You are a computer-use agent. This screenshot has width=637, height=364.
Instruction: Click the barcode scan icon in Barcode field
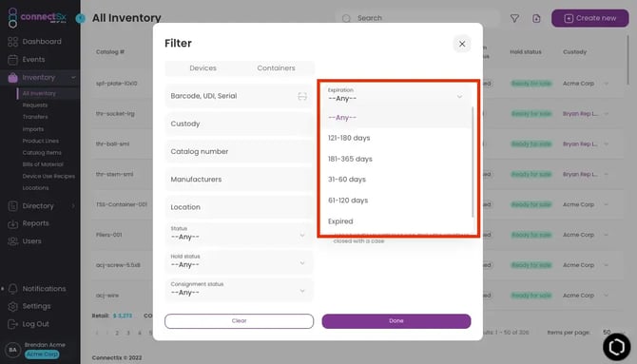pos(302,96)
